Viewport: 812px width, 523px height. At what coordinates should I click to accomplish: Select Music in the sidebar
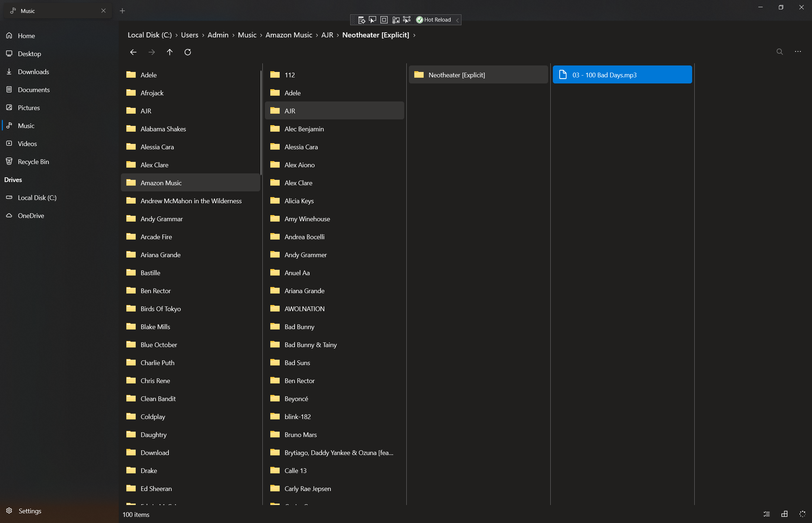(x=59, y=126)
